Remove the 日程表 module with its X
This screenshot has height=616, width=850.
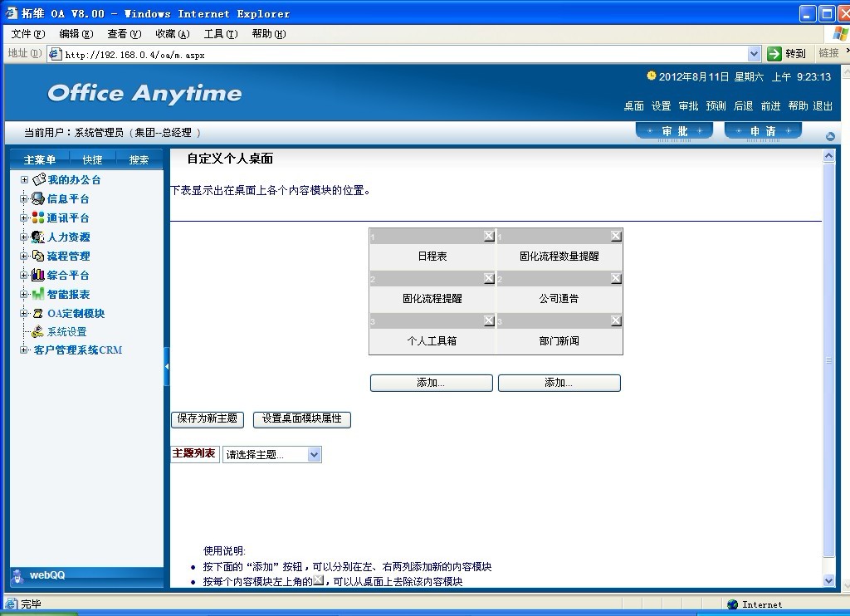point(489,236)
